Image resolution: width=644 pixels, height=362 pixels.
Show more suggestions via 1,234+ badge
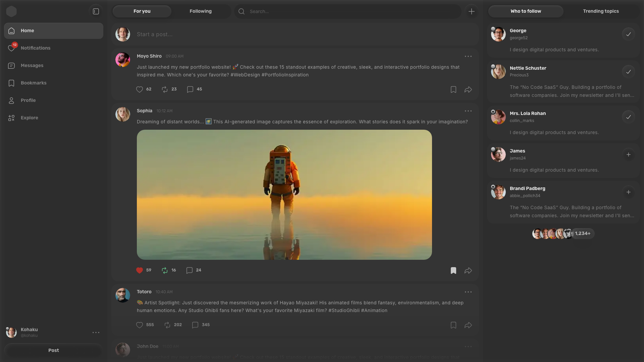(583, 234)
